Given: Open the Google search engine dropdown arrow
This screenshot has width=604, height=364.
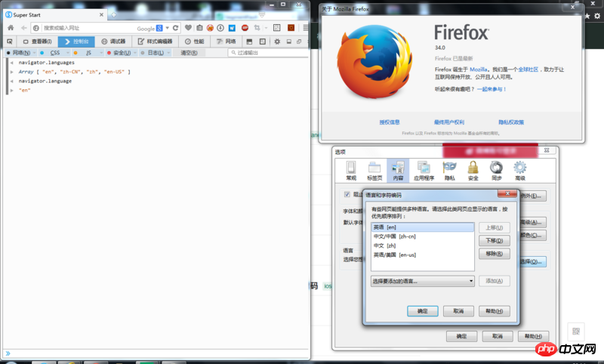Looking at the screenshot, I should tap(167, 28).
